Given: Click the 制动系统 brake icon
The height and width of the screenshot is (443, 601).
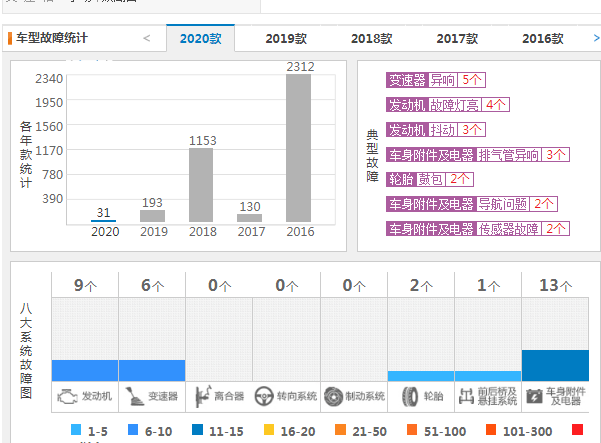Looking at the screenshot, I should (x=332, y=396).
